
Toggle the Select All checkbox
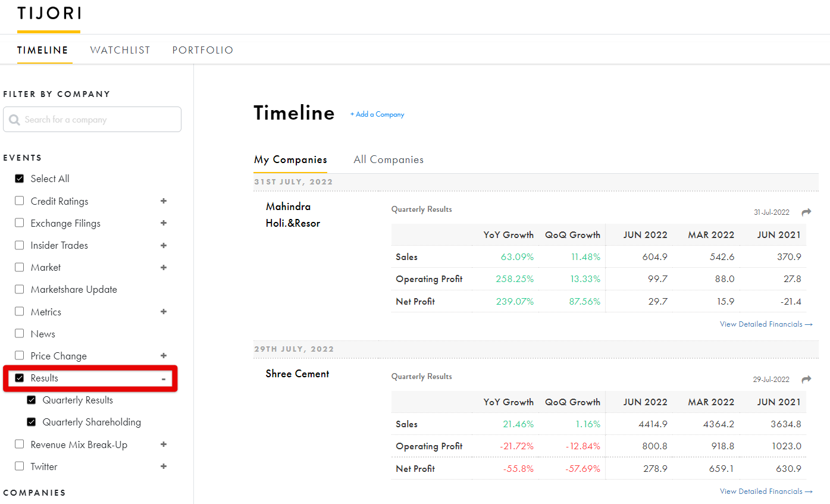coord(20,179)
